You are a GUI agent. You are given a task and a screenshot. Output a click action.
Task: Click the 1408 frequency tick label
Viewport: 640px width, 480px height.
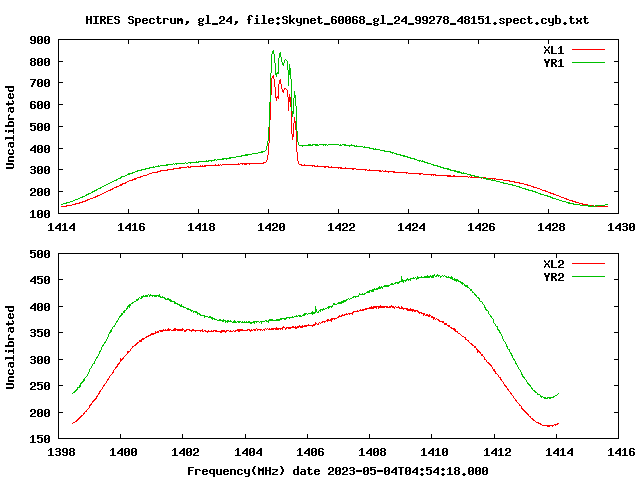372,452
